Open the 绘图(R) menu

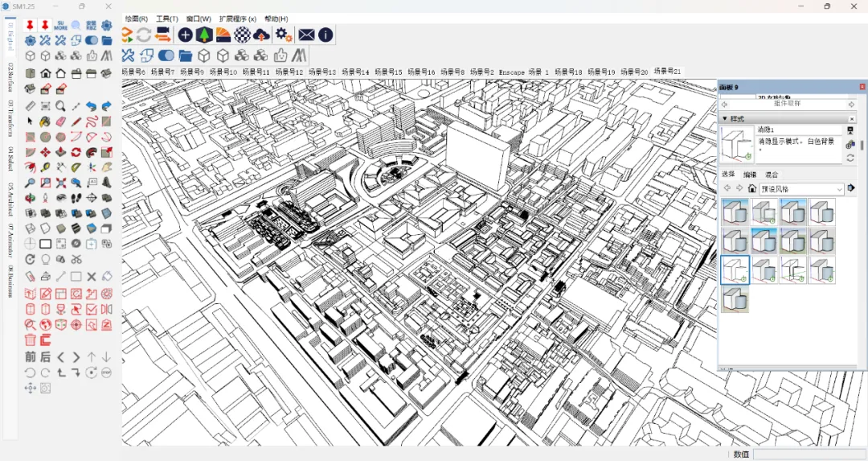(x=136, y=19)
